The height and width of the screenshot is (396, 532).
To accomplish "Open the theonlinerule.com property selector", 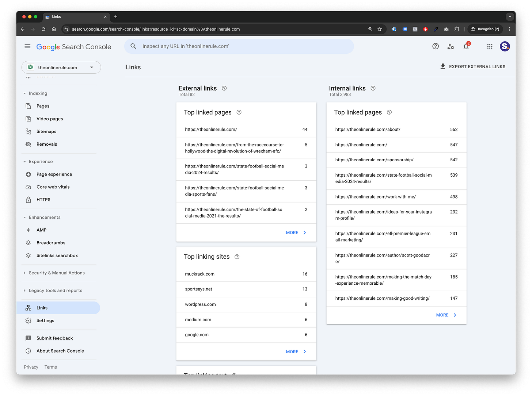I will pyautogui.click(x=61, y=68).
